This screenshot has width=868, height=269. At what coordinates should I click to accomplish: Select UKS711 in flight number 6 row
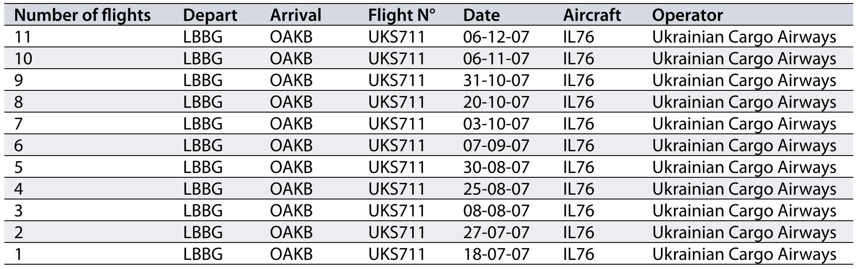pos(396,146)
